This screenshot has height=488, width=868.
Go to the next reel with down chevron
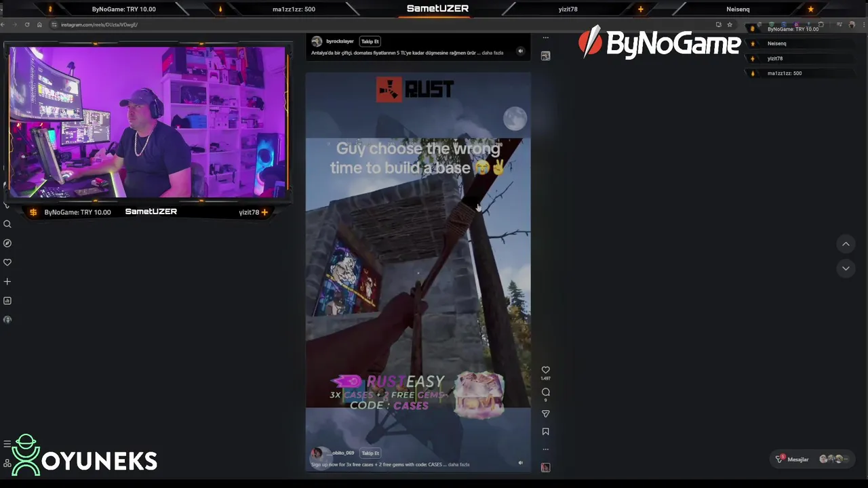pos(846,268)
